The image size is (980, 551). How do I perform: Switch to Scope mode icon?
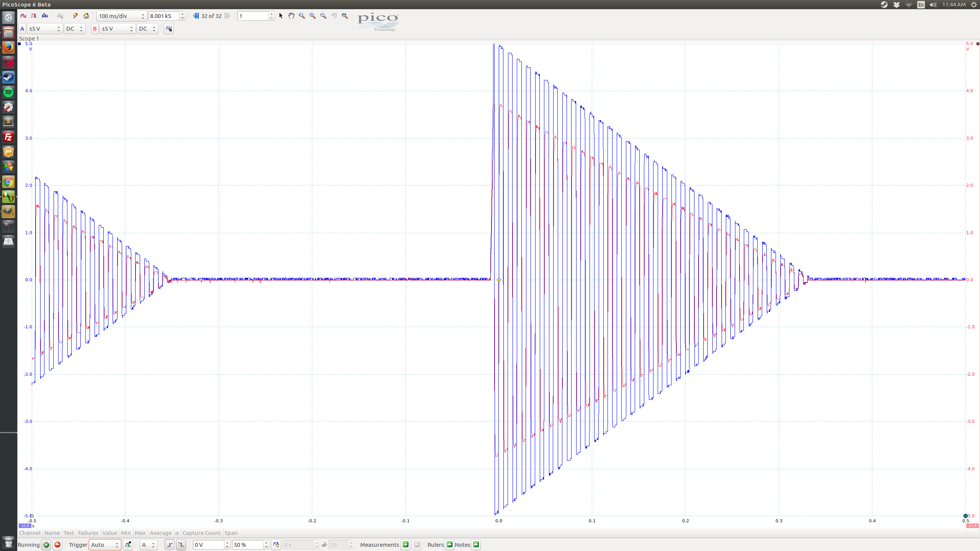[x=23, y=16]
